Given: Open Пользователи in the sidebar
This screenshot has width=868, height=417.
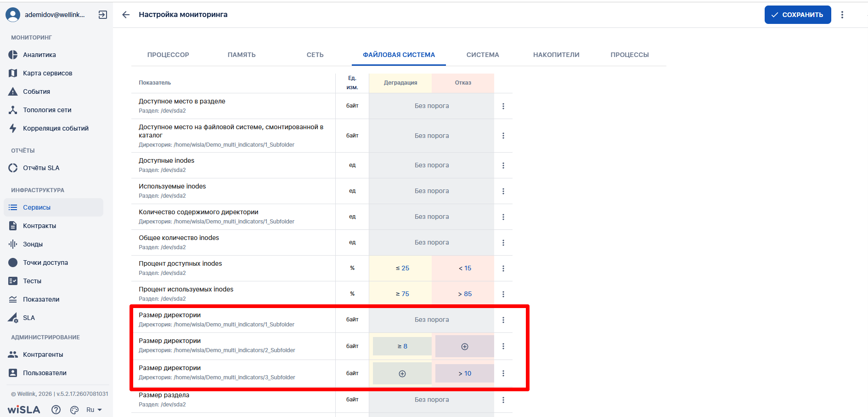Looking at the screenshot, I should (x=53, y=373).
